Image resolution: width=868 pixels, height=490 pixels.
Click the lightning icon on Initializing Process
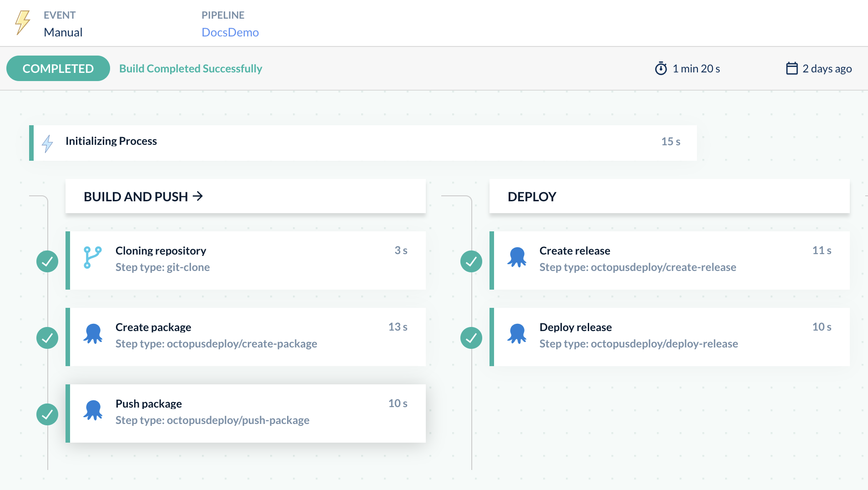pos(47,143)
